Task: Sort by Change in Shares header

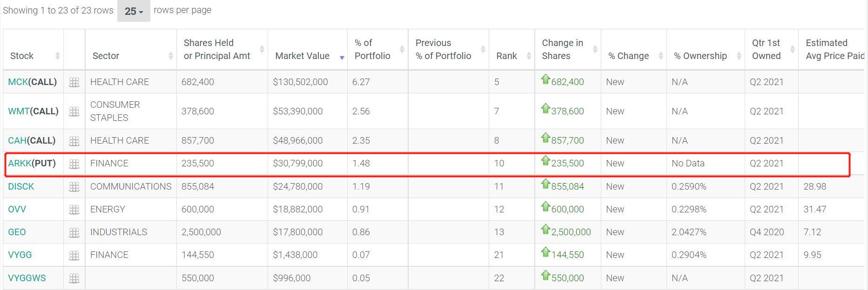Action: tap(562, 49)
